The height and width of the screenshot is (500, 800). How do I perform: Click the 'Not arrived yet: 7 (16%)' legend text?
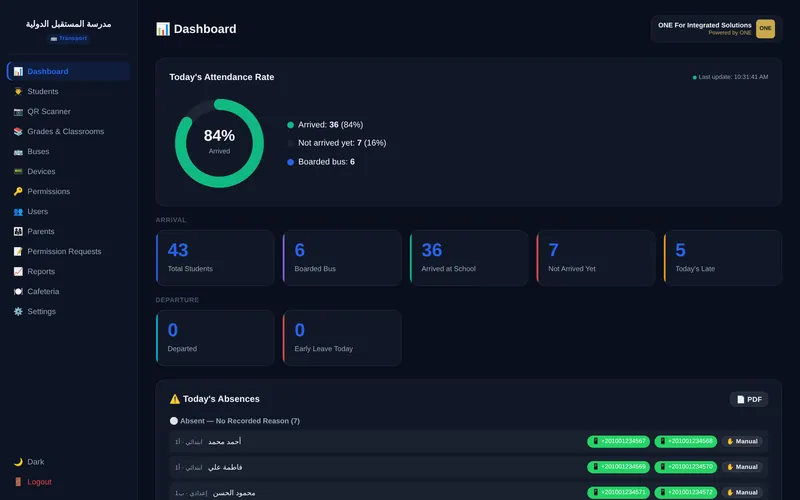(x=342, y=143)
